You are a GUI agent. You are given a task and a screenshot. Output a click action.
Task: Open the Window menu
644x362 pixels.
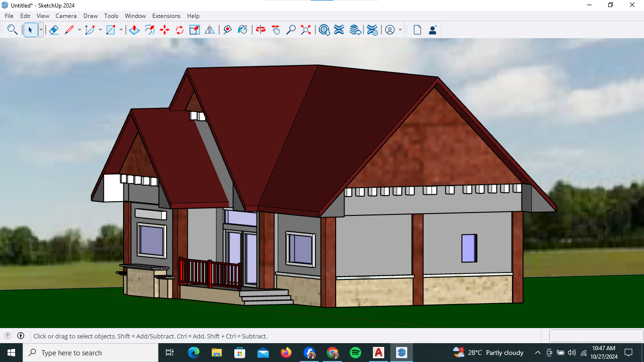[x=135, y=16]
